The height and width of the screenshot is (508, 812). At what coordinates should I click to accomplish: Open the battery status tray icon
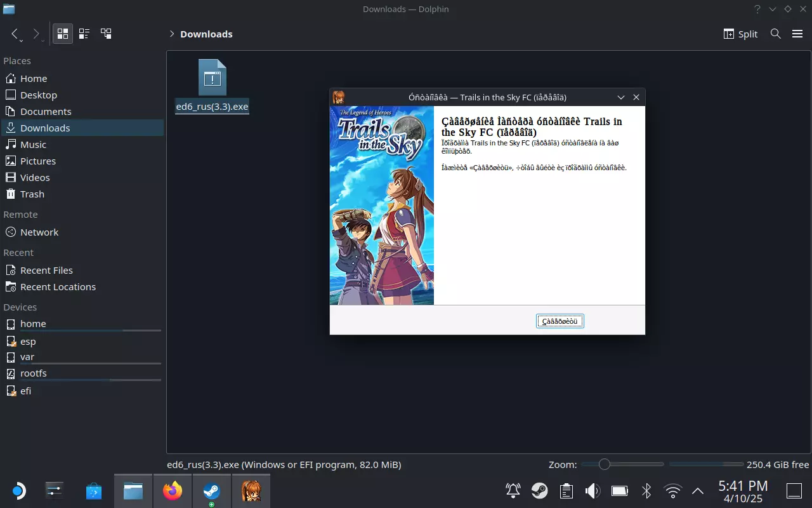tap(619, 491)
